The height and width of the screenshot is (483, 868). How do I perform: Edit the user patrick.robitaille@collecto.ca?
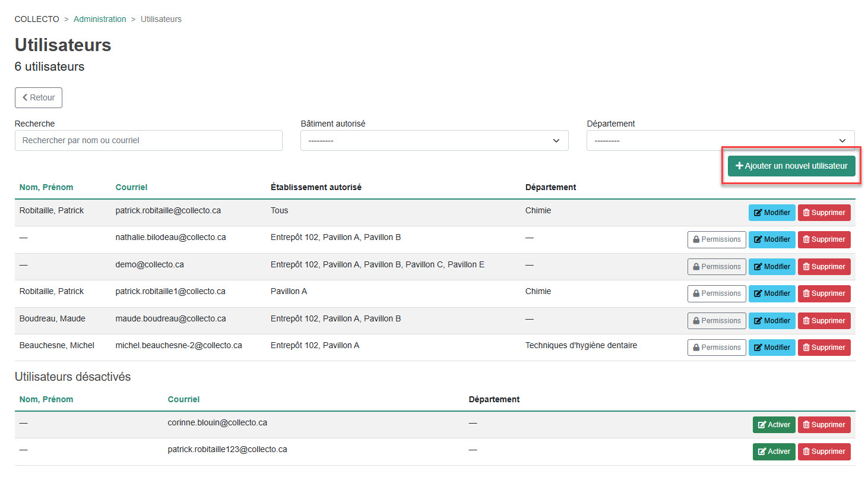pyautogui.click(x=771, y=213)
